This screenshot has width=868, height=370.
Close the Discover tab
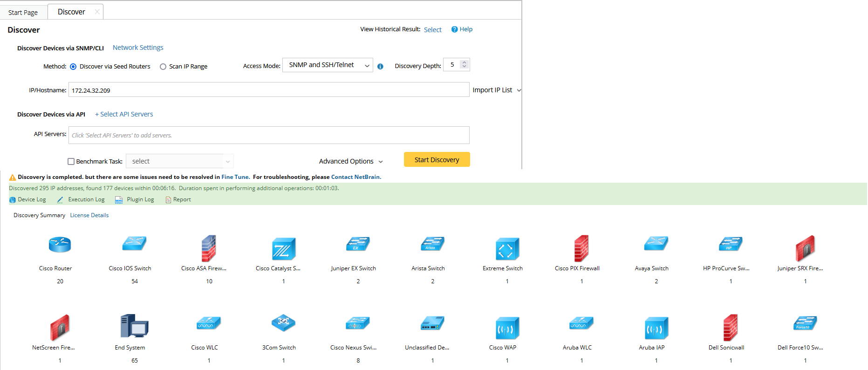[x=97, y=12]
